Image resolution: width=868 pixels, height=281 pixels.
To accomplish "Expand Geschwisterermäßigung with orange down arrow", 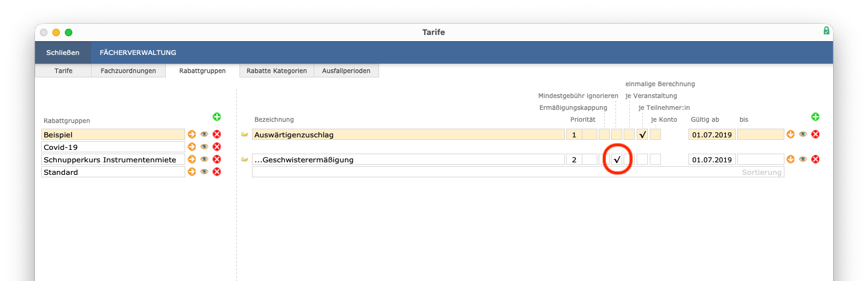I will pyautogui.click(x=791, y=159).
